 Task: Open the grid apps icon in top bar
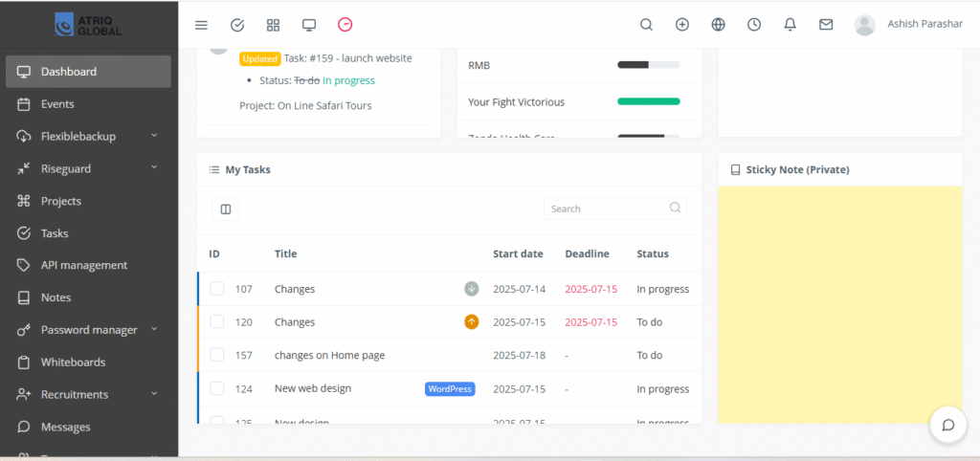(273, 25)
